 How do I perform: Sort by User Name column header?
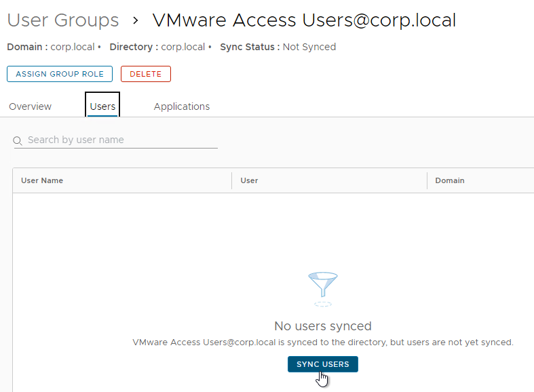(42, 180)
